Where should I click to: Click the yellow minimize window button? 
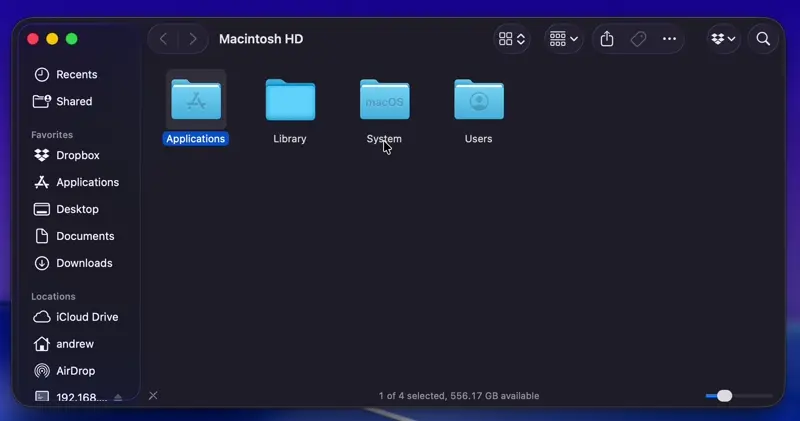pos(52,39)
